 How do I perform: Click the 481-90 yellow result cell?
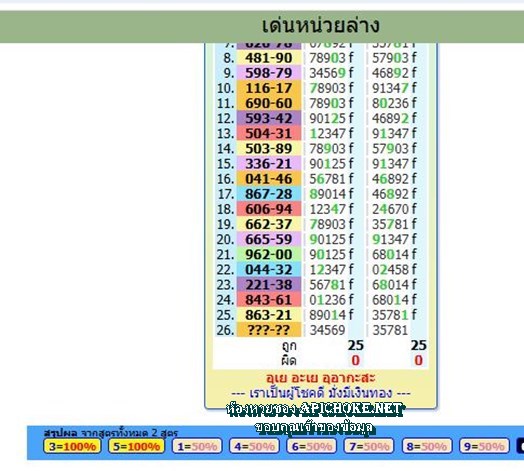pos(269,58)
